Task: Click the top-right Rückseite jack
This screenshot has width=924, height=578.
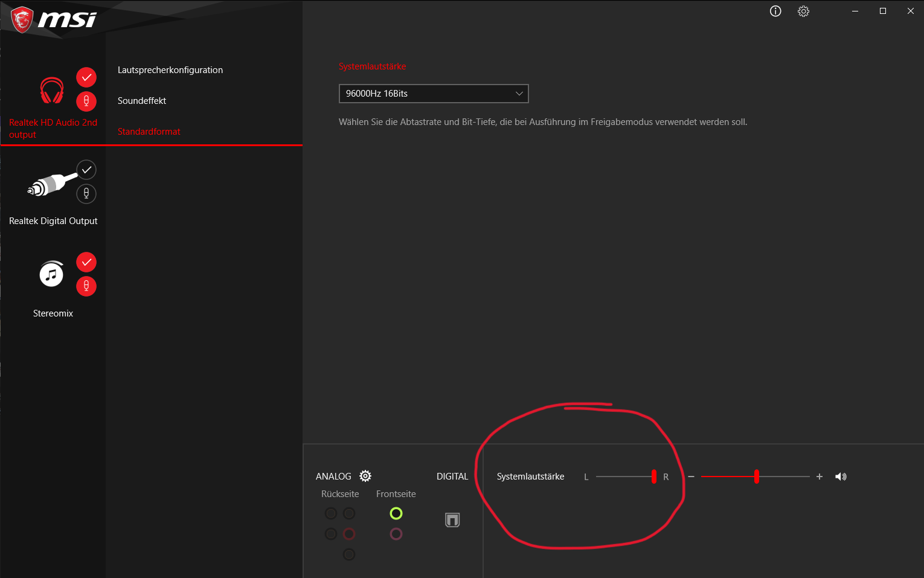Action: [349, 513]
